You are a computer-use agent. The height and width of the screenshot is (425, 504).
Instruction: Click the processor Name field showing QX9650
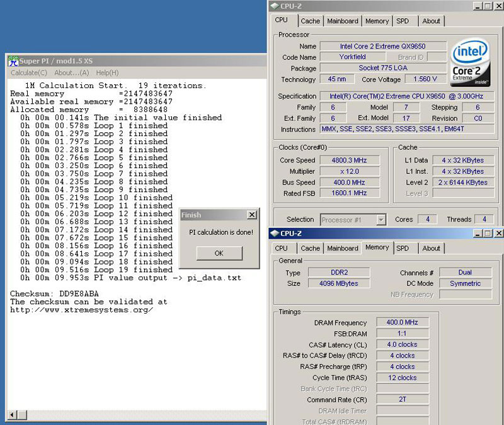point(383,46)
